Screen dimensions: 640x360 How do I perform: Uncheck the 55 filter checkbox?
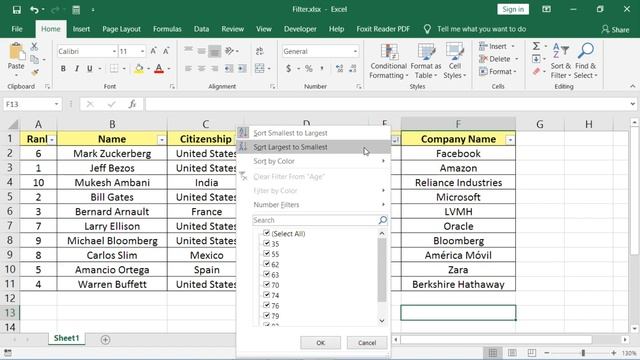click(x=267, y=253)
